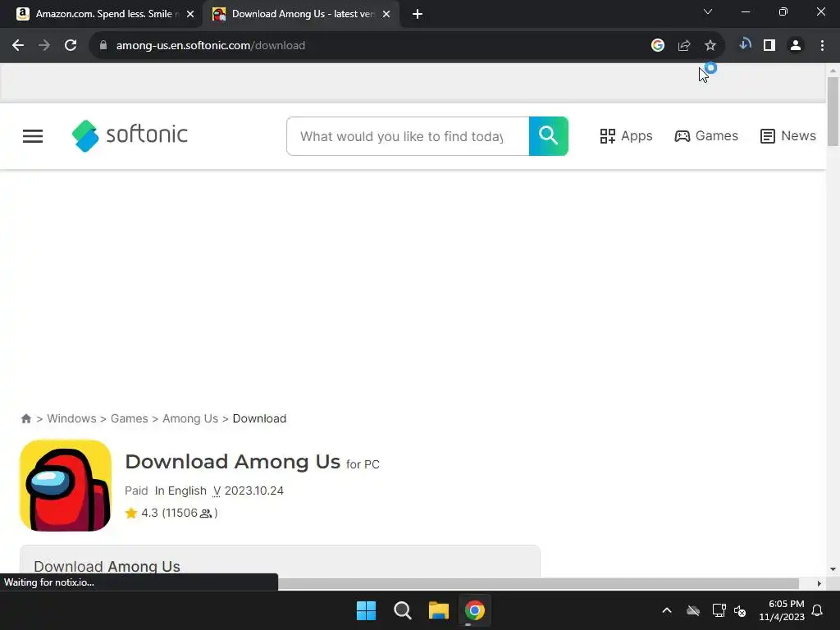Open the downloads toolbar icon
The height and width of the screenshot is (630, 840).
point(745,44)
